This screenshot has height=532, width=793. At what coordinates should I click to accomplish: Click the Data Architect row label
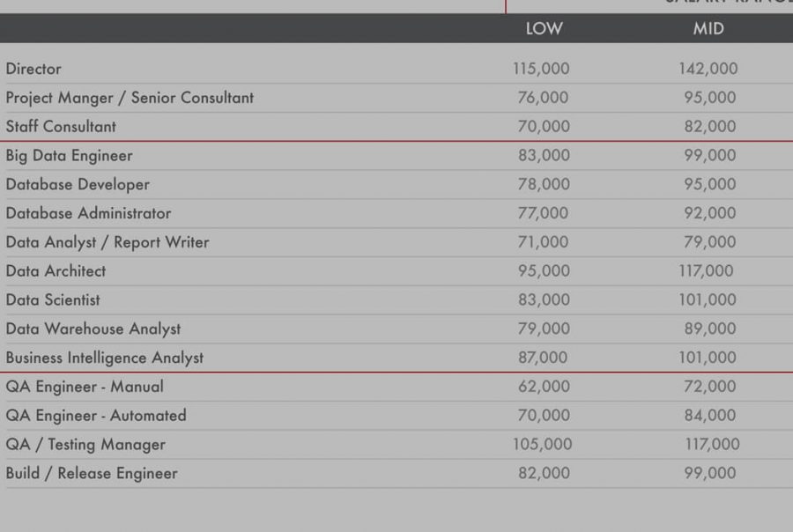click(x=56, y=271)
